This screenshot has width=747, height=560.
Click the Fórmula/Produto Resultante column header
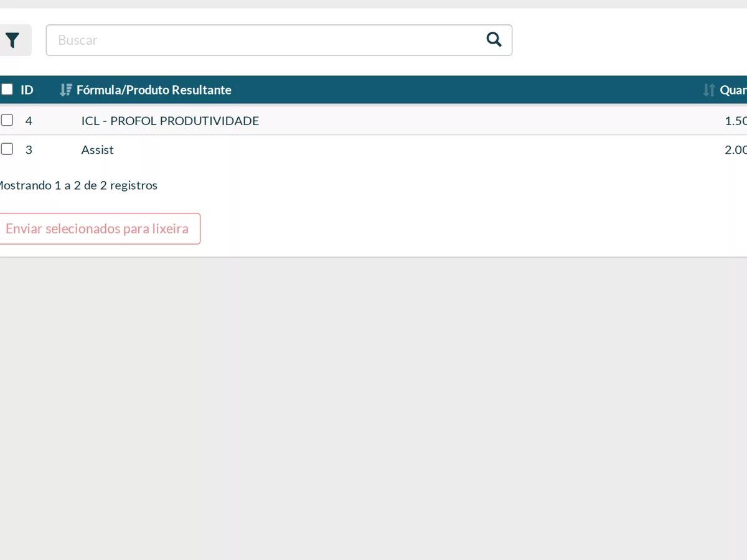click(x=154, y=90)
